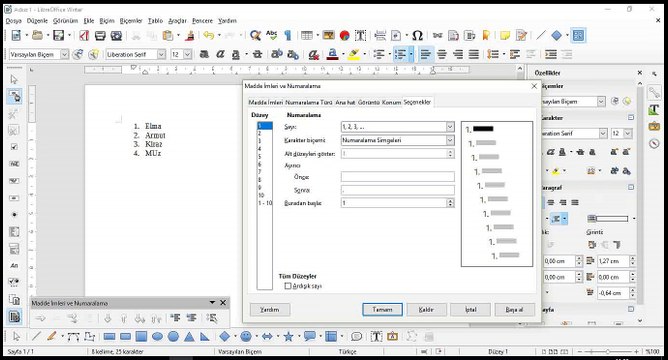The image size is (668, 360).
Task: Click the Yardım button
Action: [x=270, y=310]
